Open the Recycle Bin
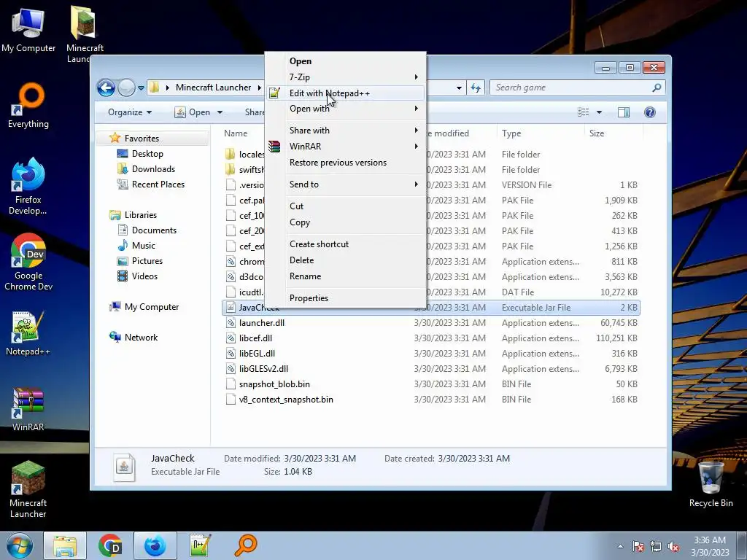The height and width of the screenshot is (560, 747). click(711, 484)
